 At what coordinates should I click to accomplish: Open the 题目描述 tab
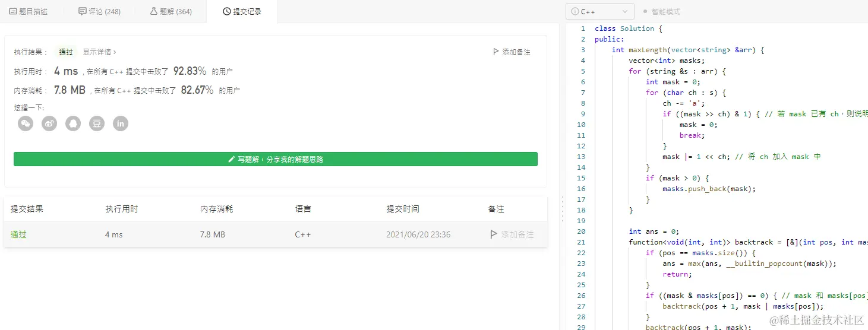click(29, 11)
